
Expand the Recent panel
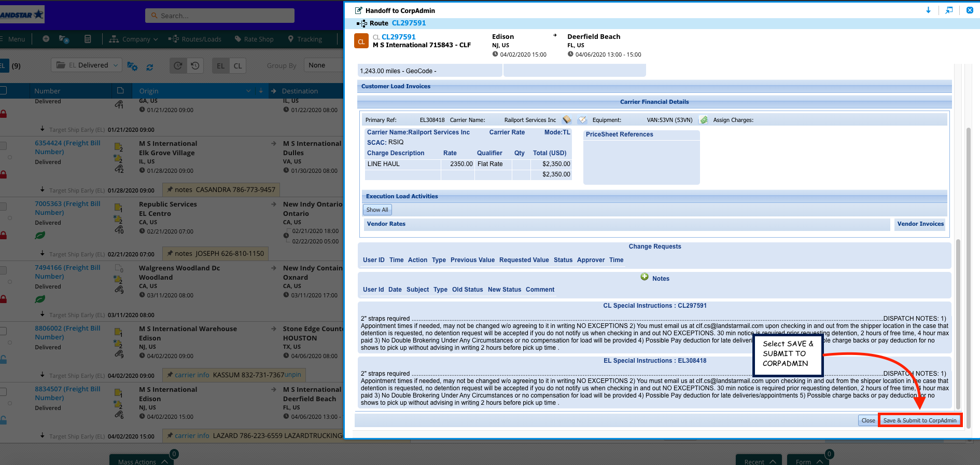[759, 461]
